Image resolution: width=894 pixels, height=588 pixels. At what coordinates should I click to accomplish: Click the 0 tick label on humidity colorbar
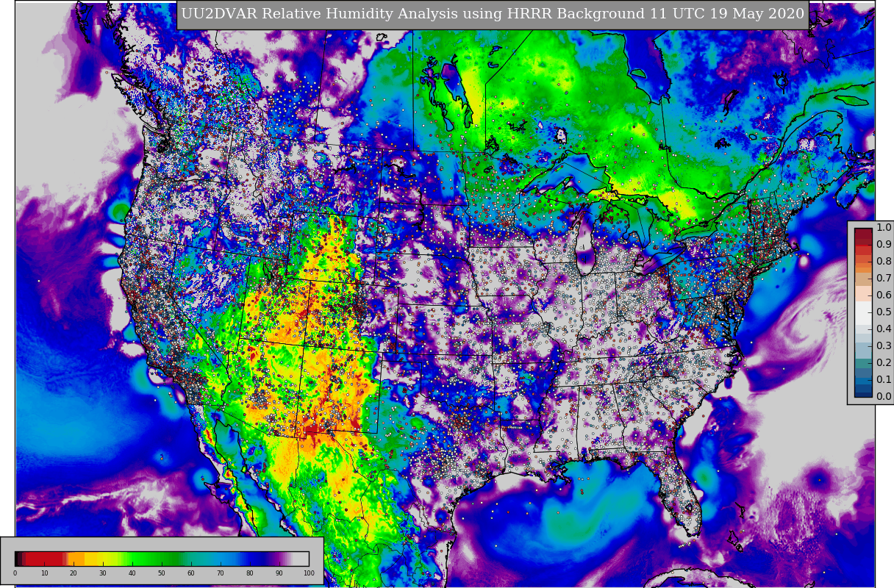tap(15, 573)
